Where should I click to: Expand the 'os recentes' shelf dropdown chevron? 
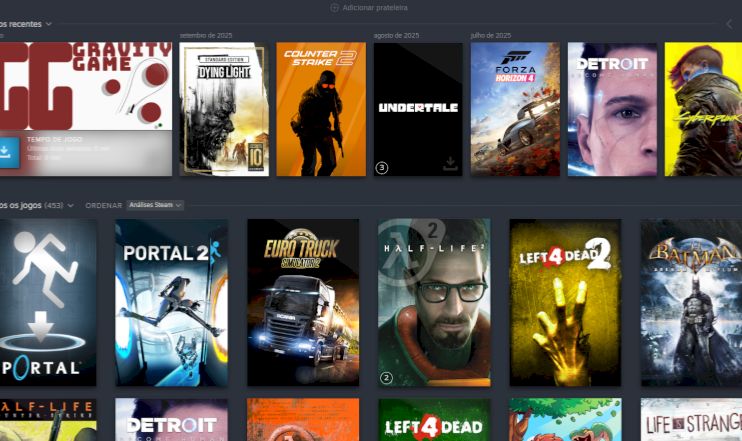click(x=49, y=24)
